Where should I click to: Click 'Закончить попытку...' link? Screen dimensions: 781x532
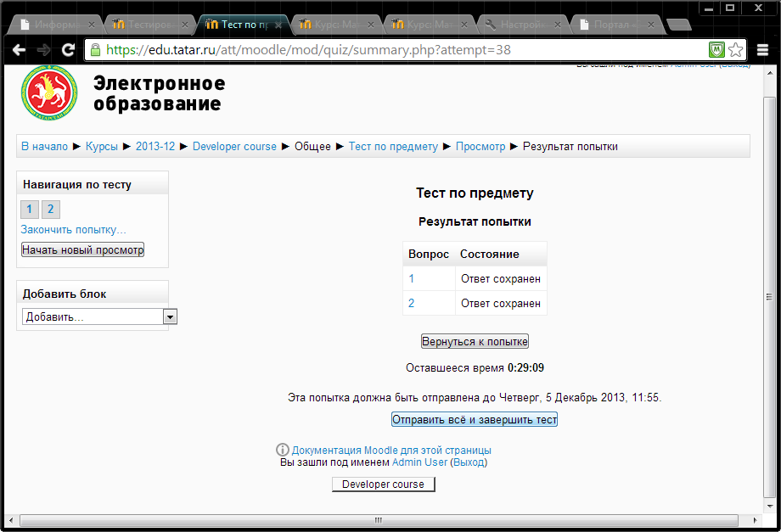[73, 229]
